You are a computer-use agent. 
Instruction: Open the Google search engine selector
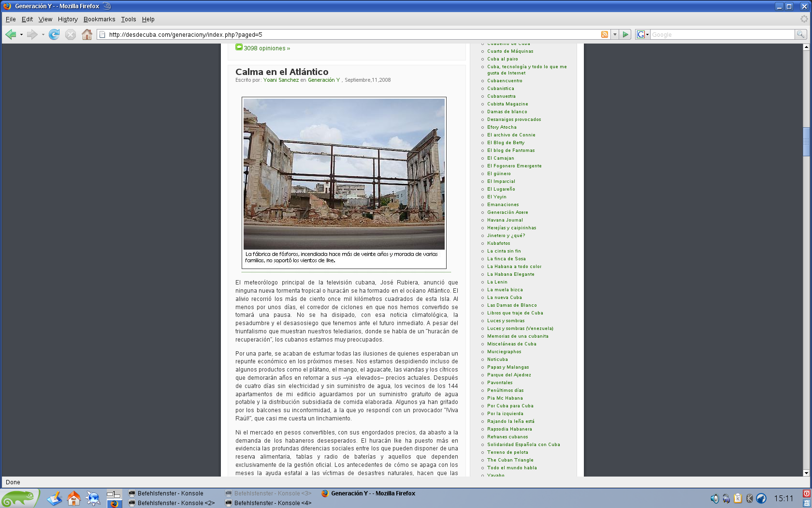pos(642,34)
